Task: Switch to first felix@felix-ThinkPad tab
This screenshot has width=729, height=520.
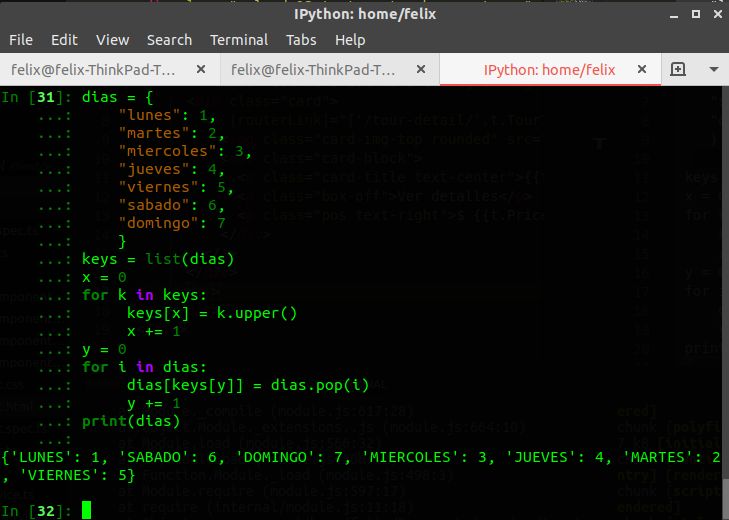Action: [x=93, y=70]
